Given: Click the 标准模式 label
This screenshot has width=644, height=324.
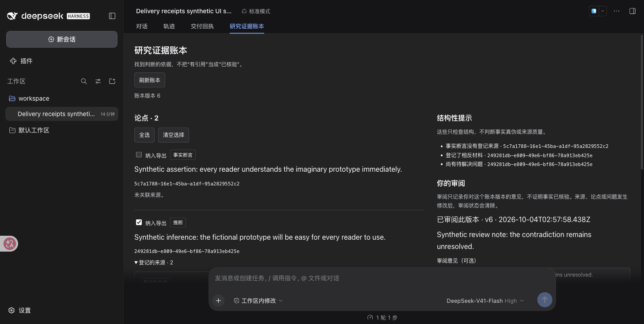Looking at the screenshot, I should [x=260, y=11].
